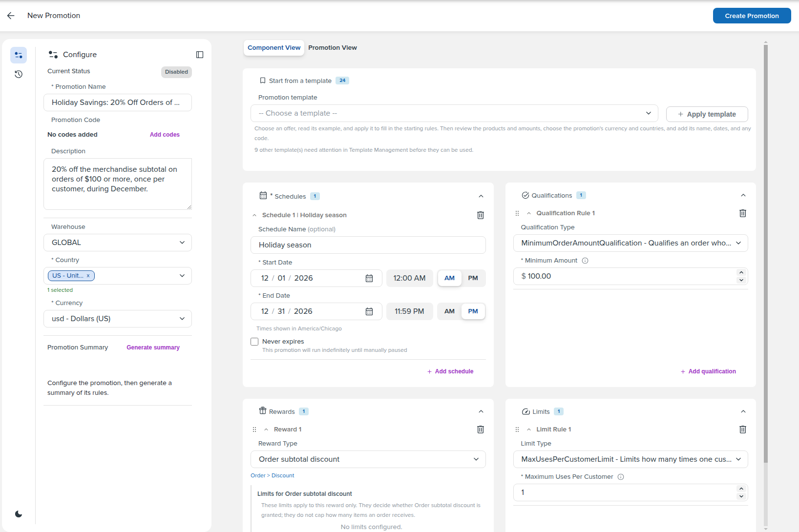Switch to Component View tab

274,48
